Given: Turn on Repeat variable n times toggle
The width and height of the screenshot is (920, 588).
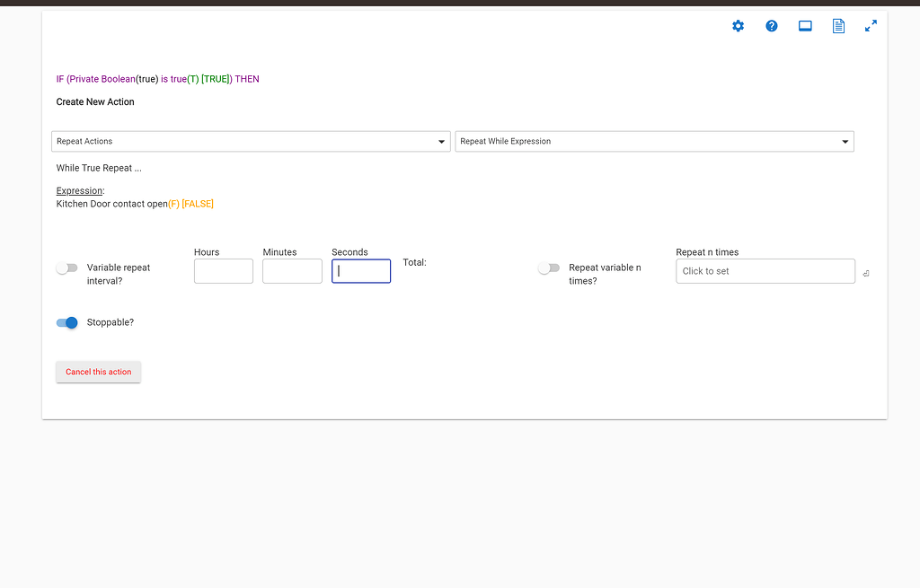Looking at the screenshot, I should 549,268.
